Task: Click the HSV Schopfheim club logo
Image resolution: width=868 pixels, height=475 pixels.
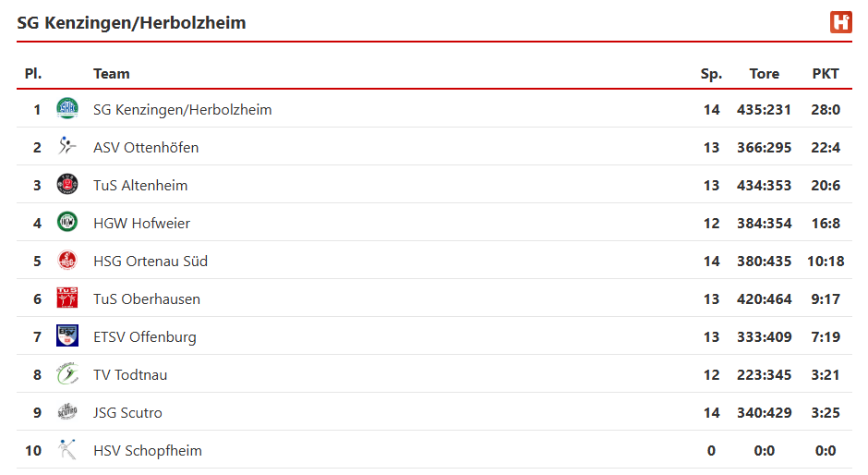Action: point(67,450)
